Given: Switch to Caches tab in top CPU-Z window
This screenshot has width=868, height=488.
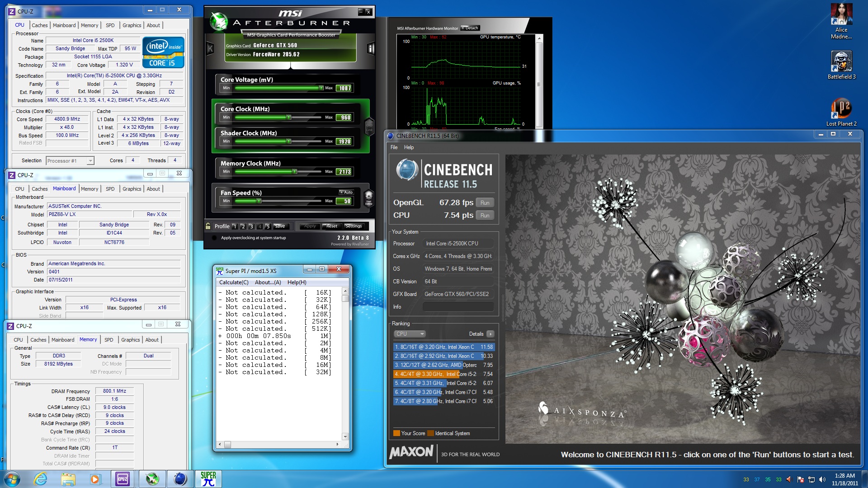Looking at the screenshot, I should 40,25.
